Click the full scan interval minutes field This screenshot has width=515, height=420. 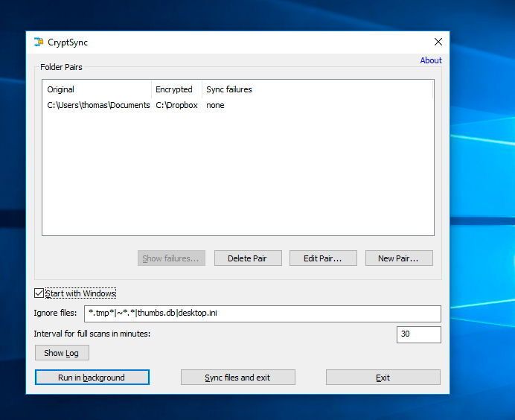418,334
